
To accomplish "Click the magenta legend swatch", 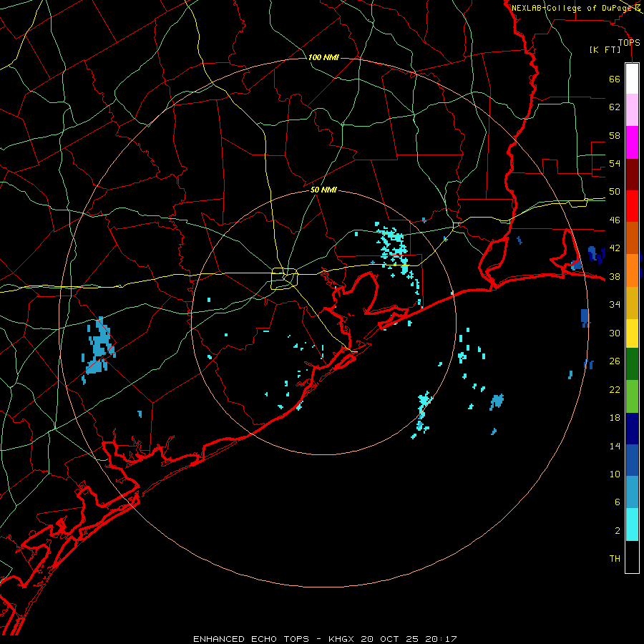I will coord(632,142).
